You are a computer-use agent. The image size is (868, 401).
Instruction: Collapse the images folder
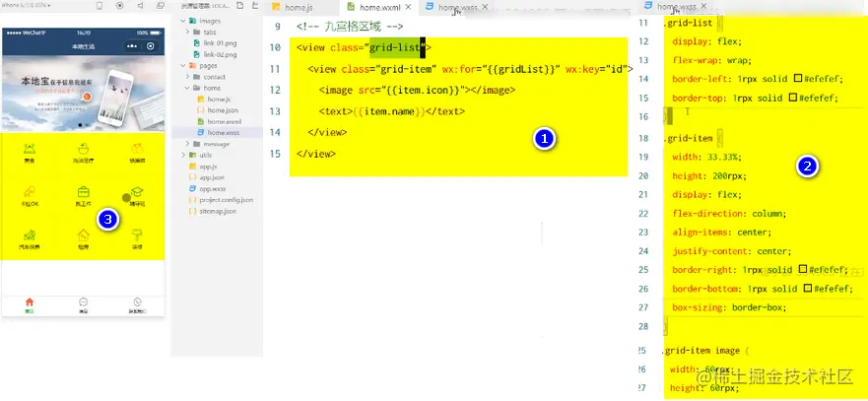[185, 21]
